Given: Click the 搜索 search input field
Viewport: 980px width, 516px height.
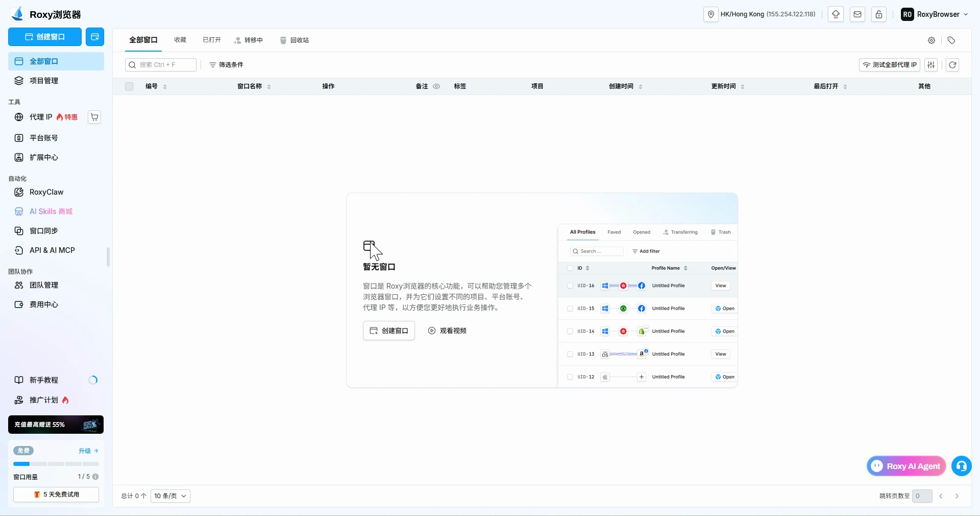Looking at the screenshot, I should (161, 65).
